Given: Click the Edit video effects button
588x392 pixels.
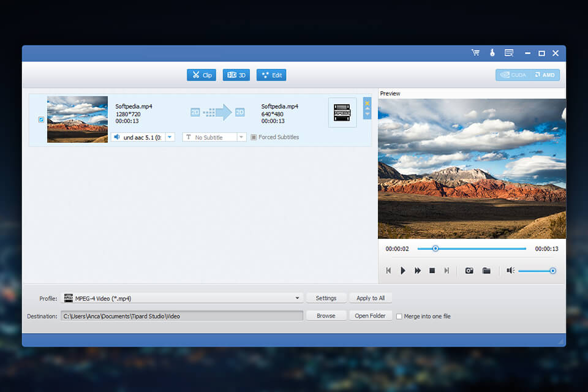Looking at the screenshot, I should [x=271, y=75].
